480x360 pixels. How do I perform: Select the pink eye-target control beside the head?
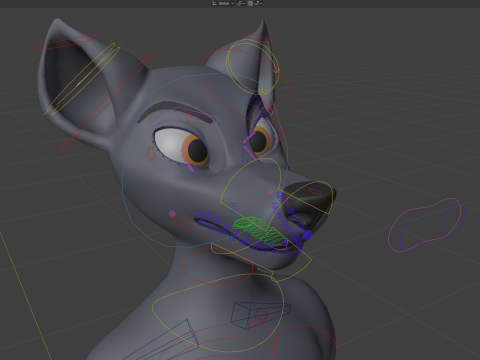point(426,225)
